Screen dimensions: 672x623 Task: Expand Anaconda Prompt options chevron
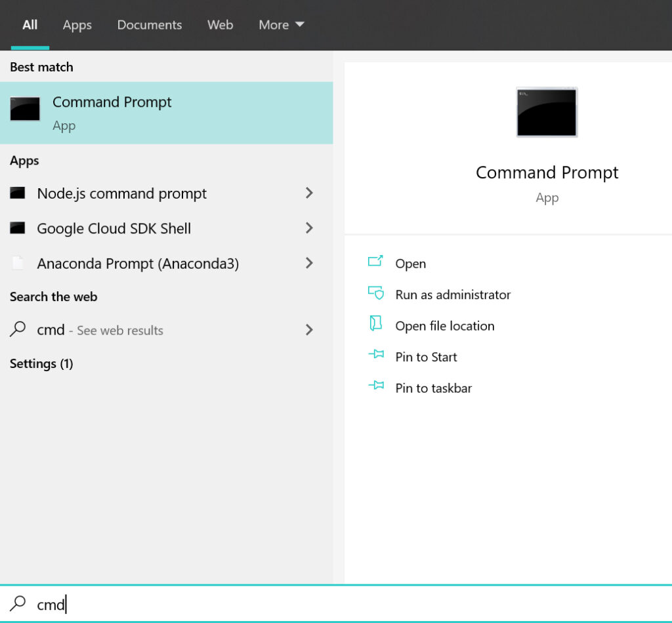308,263
